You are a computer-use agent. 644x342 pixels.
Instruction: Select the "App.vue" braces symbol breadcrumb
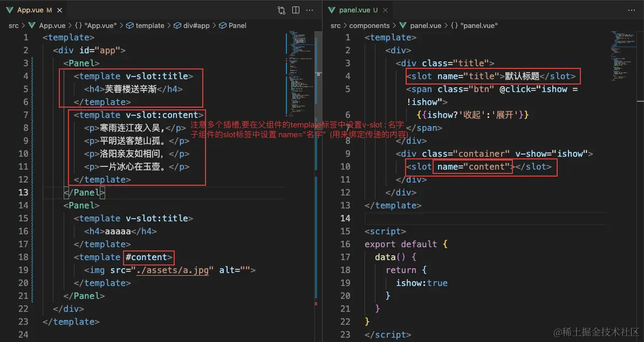(x=95, y=25)
